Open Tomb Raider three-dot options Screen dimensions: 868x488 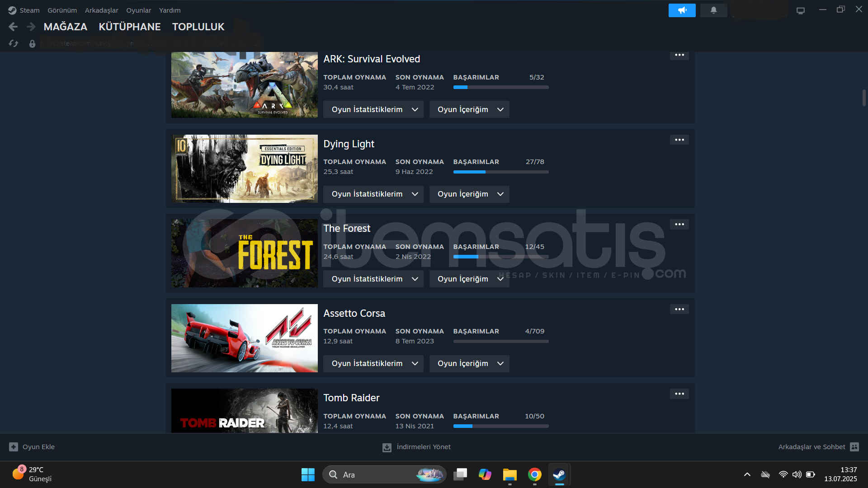(679, 394)
